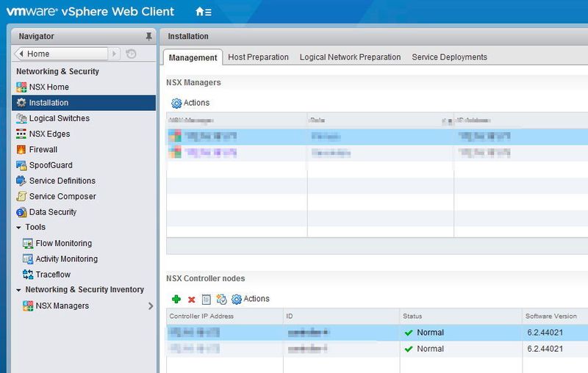Screen dimensions: 588x373
Task: Collapse the Tools section
Action: pos(18,228)
